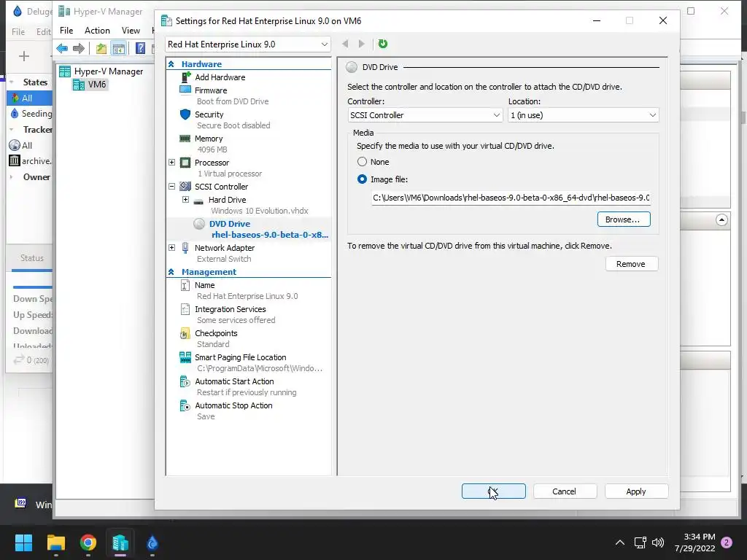Open Action menu in Hyper-V Manager

tap(97, 31)
